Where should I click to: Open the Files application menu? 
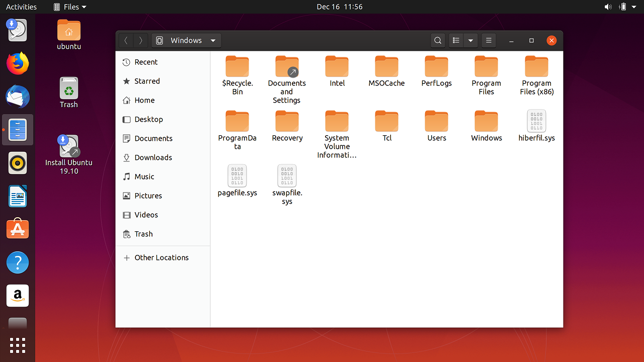click(x=70, y=7)
